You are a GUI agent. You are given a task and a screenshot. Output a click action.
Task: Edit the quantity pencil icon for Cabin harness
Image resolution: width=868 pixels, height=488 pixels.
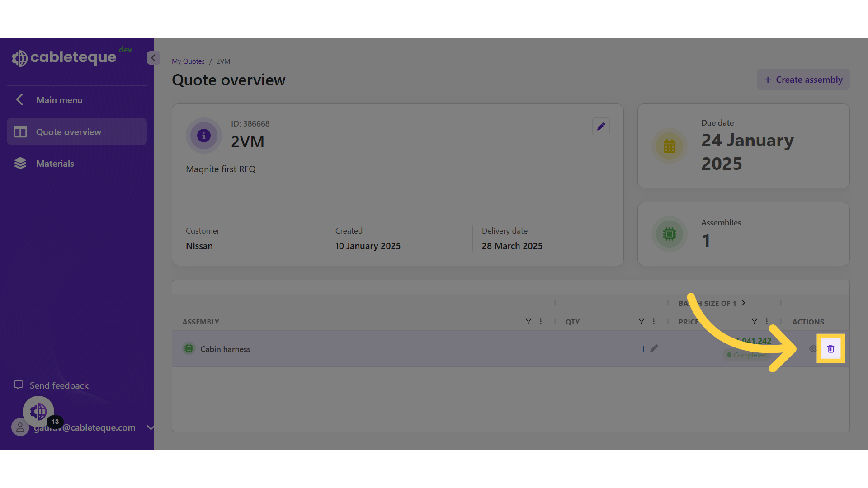(654, 348)
